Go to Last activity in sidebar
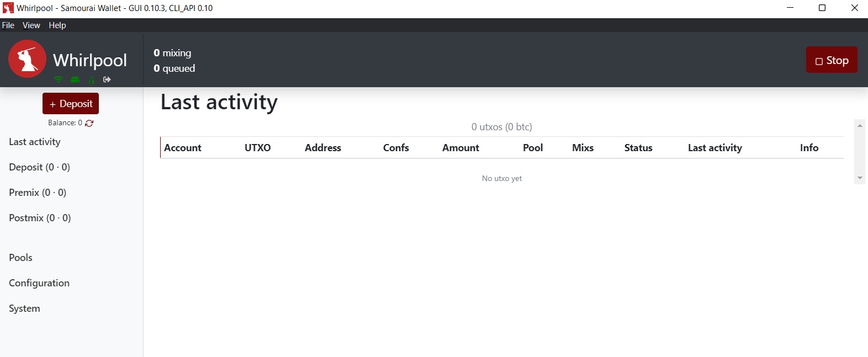868x357 pixels. pyautogui.click(x=35, y=142)
